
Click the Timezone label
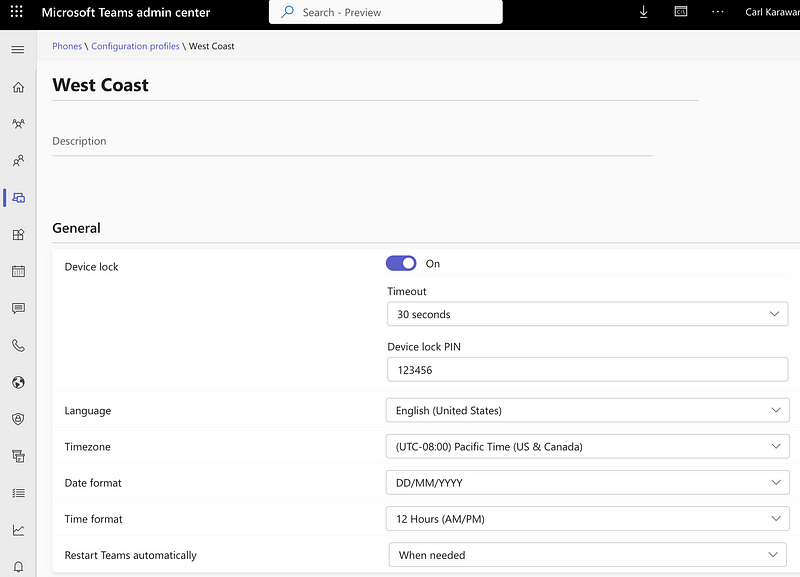[87, 446]
